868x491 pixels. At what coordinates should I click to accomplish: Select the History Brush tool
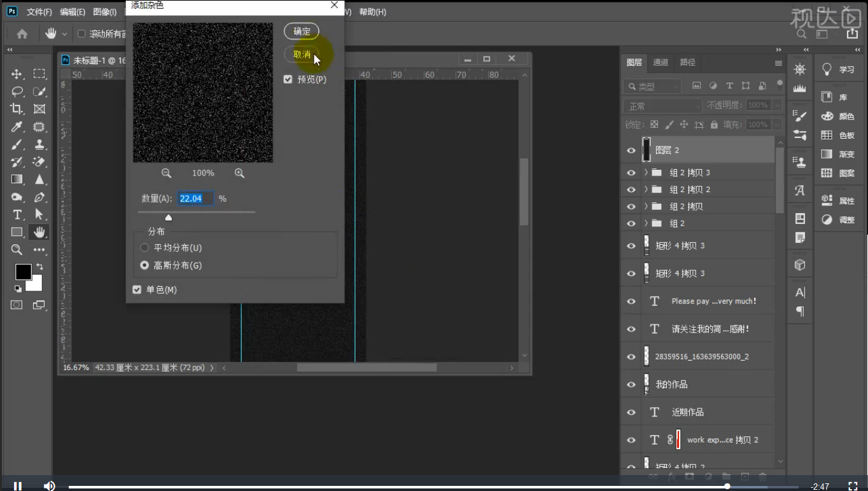(17, 162)
